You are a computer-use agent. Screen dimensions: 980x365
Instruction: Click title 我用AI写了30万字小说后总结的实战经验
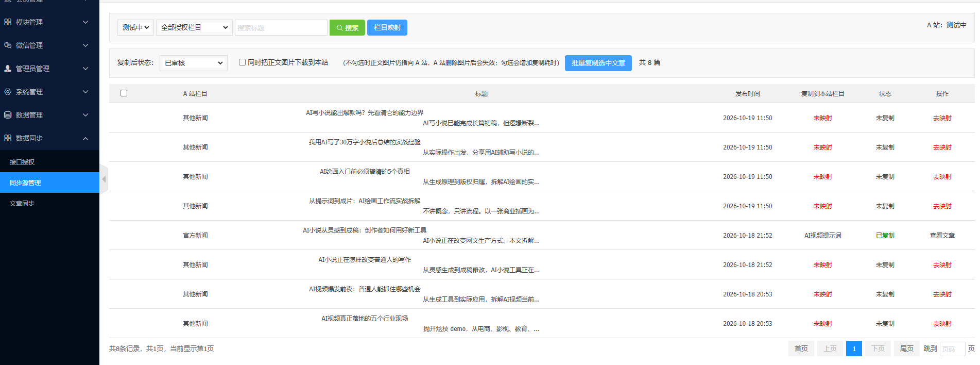coord(365,142)
